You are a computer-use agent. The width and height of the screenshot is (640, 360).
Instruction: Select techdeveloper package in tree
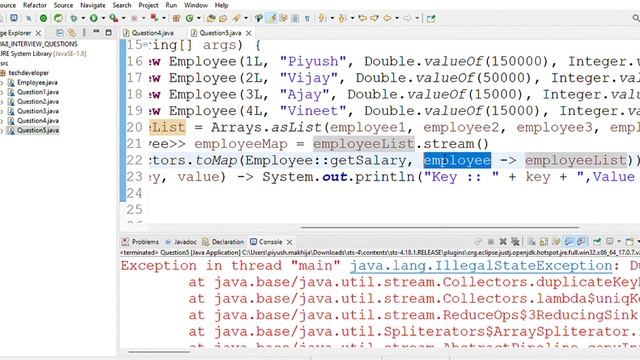pyautogui.click(x=29, y=73)
